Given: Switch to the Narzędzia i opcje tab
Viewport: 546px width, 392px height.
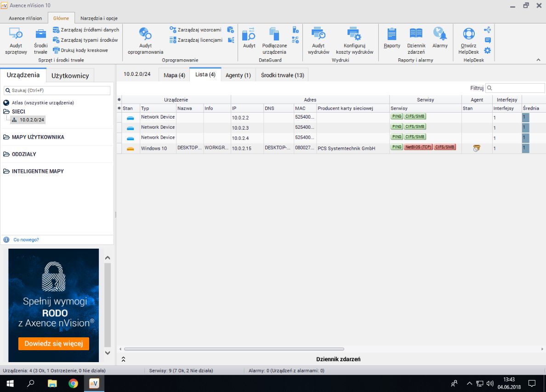Looking at the screenshot, I should click(x=98, y=18).
